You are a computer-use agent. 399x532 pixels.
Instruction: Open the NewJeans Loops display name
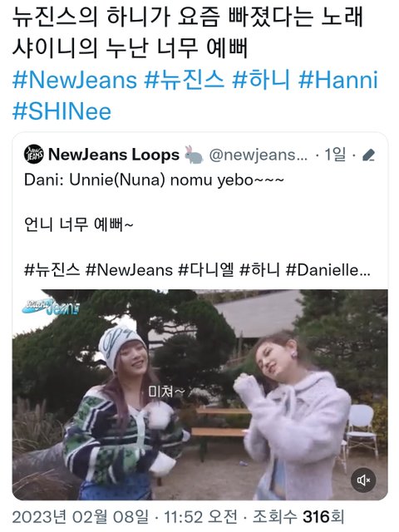point(114,155)
